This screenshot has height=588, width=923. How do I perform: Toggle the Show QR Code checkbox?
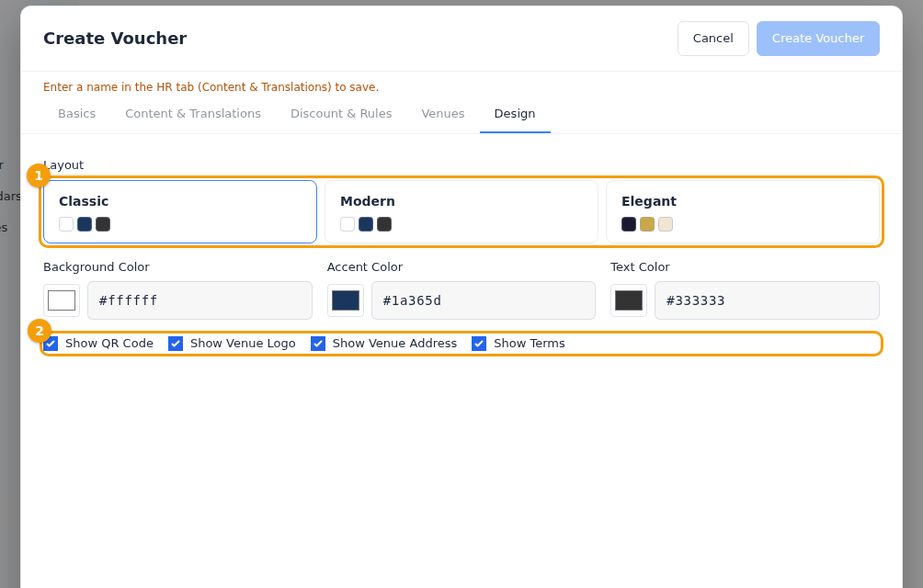click(x=51, y=344)
